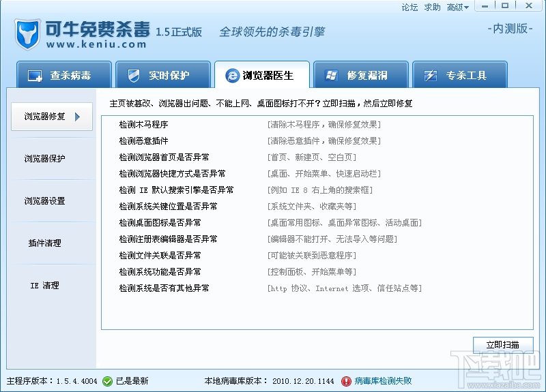This screenshot has width=546, height=392.
Task: Open 插件清理 in the sidebar
Action: pos(44,243)
